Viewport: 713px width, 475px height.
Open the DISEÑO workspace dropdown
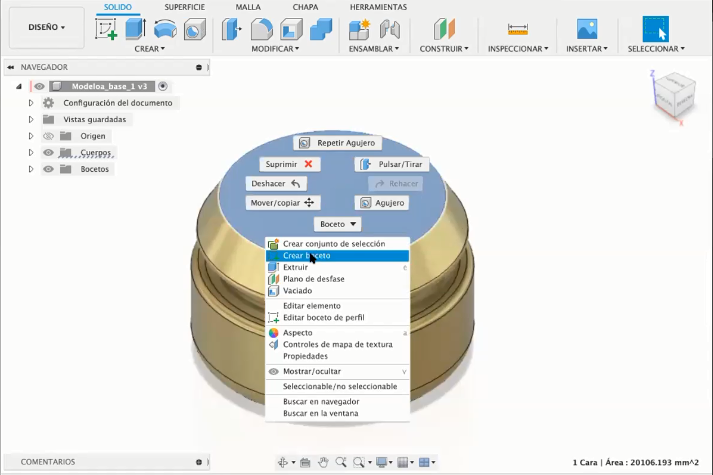[46, 27]
